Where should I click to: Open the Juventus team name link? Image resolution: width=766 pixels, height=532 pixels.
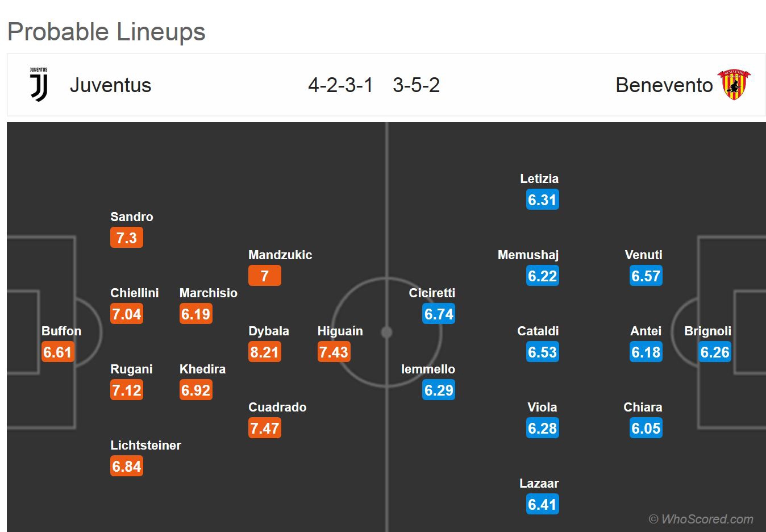tap(110, 85)
